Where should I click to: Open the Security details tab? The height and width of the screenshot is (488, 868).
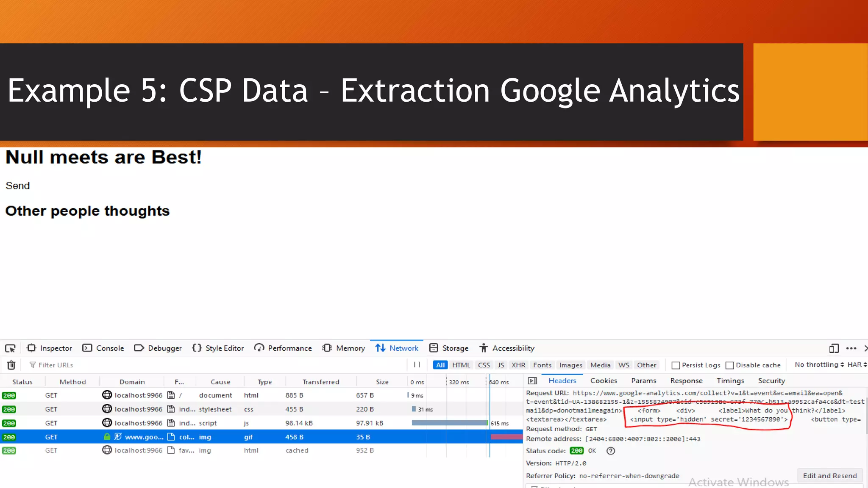771,380
